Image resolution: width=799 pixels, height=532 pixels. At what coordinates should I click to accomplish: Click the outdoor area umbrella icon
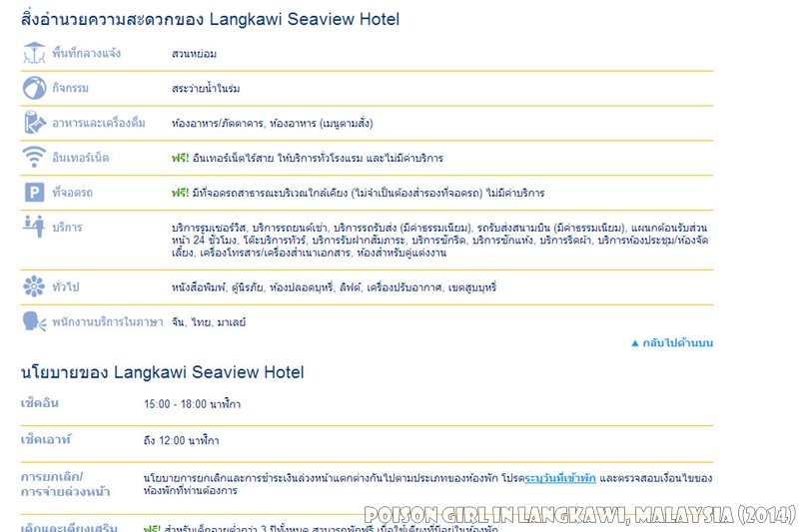pos(34,53)
